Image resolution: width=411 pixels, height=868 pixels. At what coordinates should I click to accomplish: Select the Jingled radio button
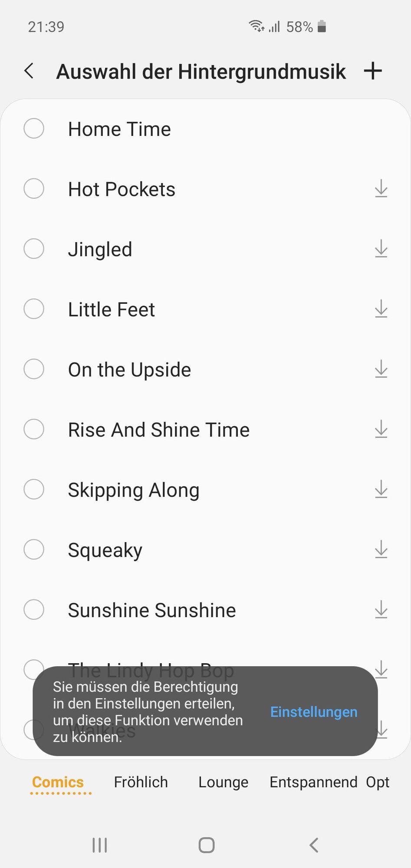(34, 249)
